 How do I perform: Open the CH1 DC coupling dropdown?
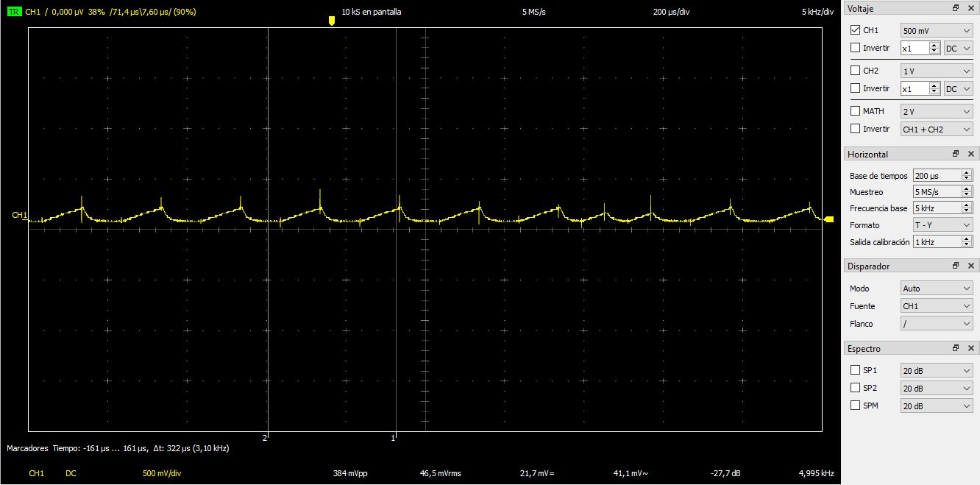(x=959, y=48)
